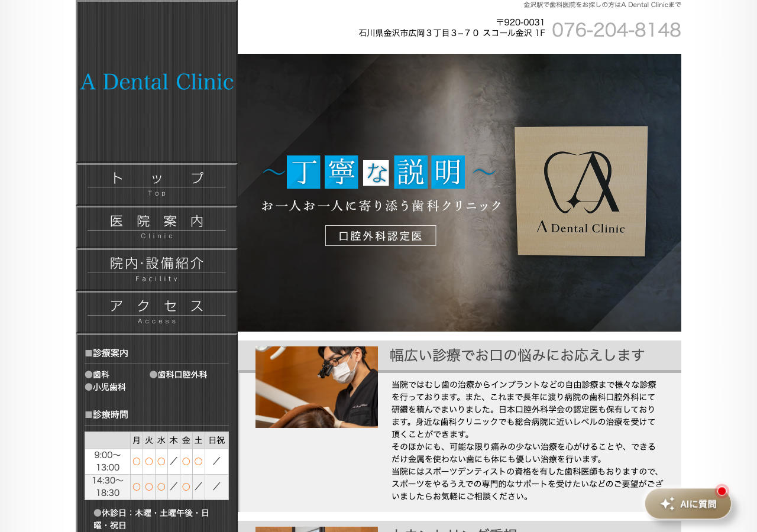
Task: Click the phone number 076-204-8148
Action: (x=616, y=30)
